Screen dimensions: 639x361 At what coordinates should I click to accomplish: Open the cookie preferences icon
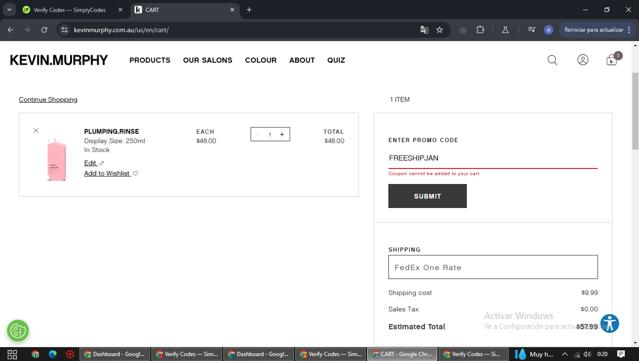pos(18,330)
